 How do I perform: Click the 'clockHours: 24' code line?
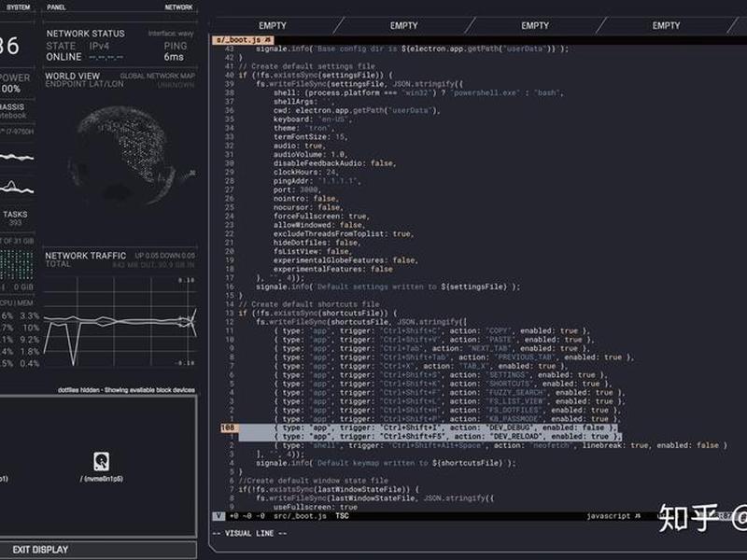click(x=305, y=172)
